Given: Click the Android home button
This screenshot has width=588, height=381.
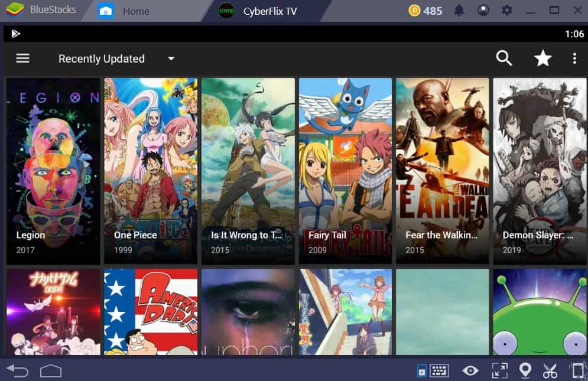Looking at the screenshot, I should click(51, 371).
